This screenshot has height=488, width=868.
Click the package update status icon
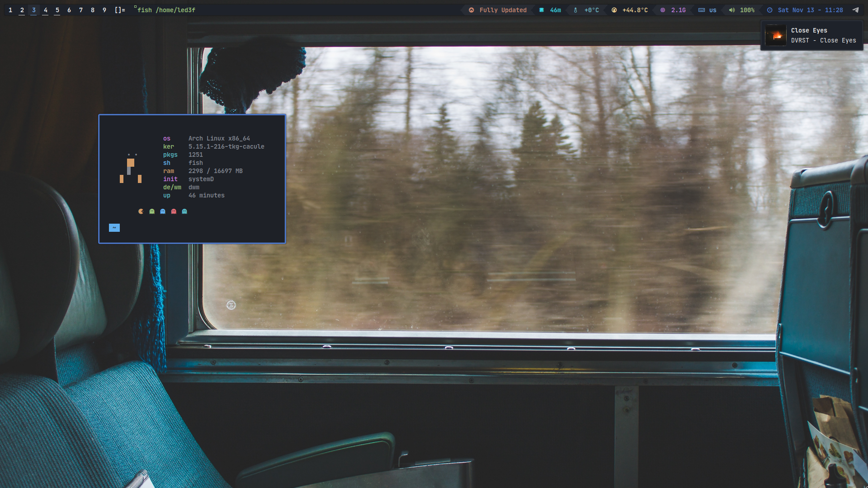click(471, 10)
